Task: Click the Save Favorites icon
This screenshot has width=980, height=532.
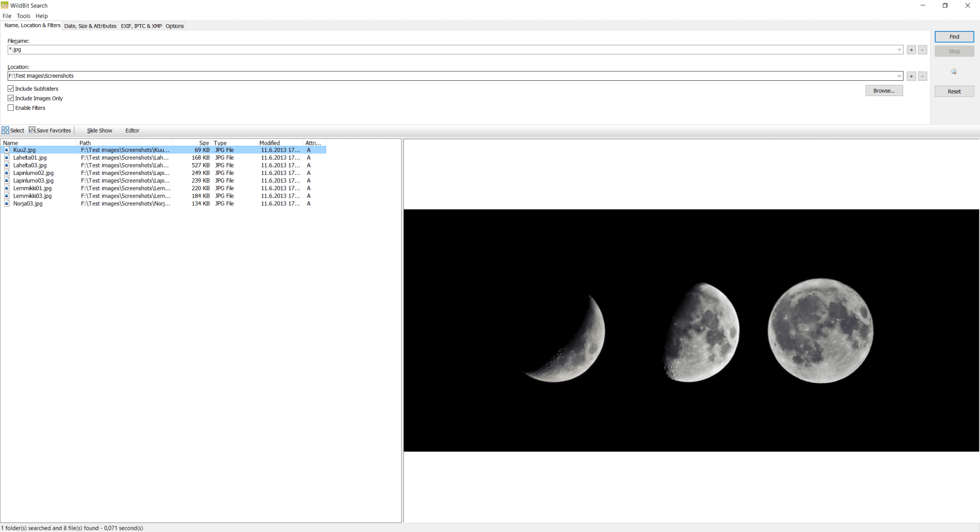Action: click(32, 130)
